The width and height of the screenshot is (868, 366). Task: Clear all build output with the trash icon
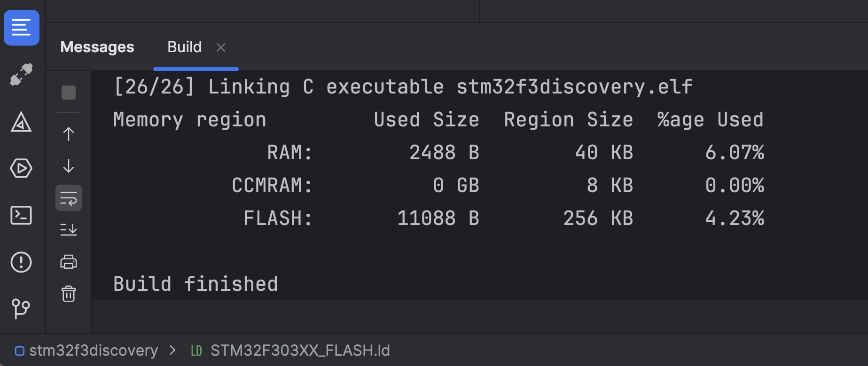tap(68, 294)
